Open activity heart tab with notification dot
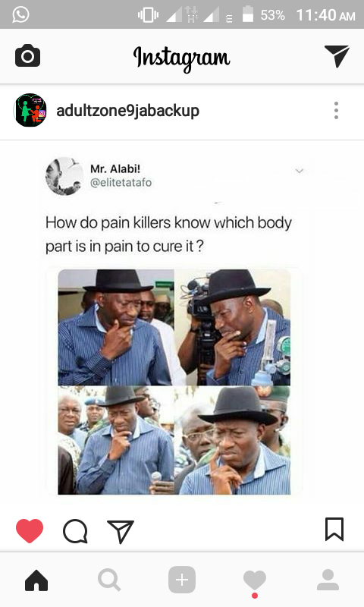The height and width of the screenshot is (607, 364). point(255,583)
